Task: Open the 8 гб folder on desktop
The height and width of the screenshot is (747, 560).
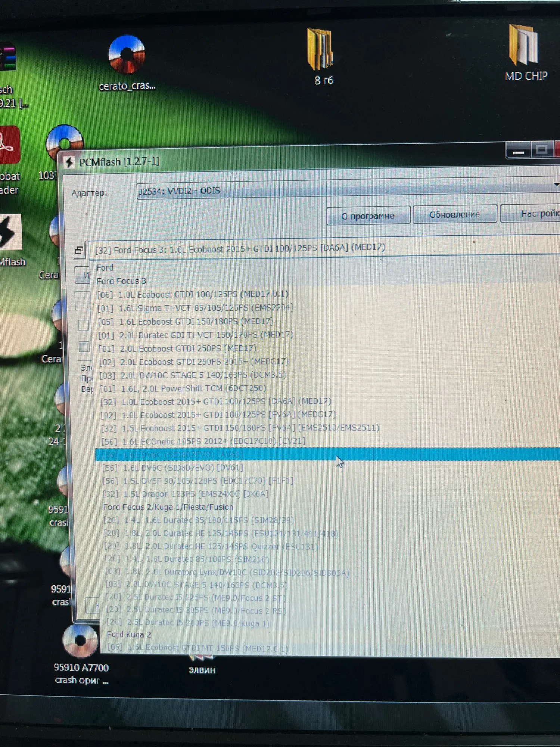Action: point(320,49)
